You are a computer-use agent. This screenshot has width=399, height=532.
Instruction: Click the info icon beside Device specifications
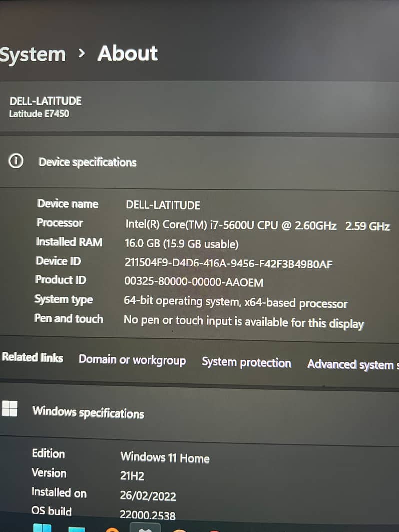[16, 161]
